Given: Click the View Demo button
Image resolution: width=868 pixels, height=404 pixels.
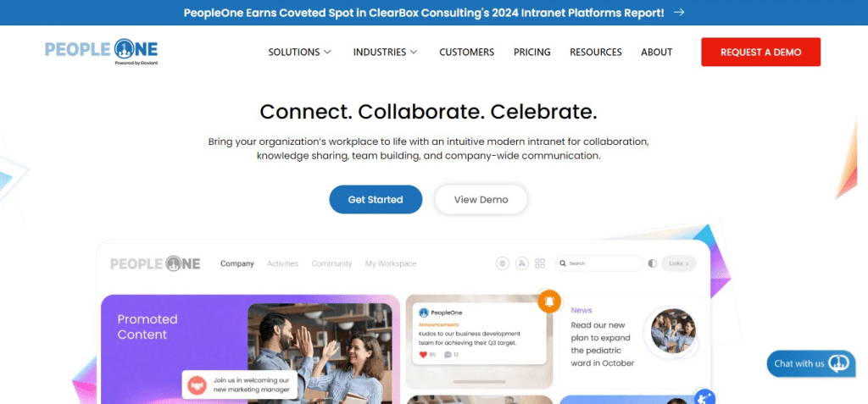Looking at the screenshot, I should tap(481, 199).
